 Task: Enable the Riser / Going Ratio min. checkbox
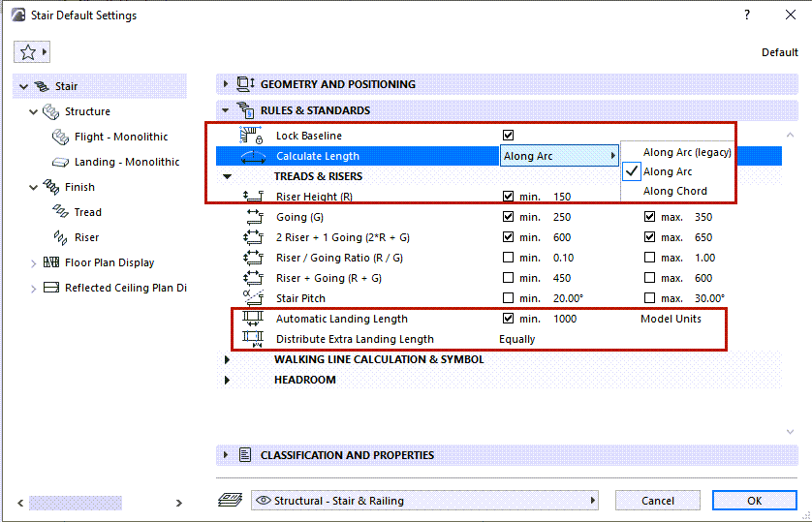pos(508,257)
